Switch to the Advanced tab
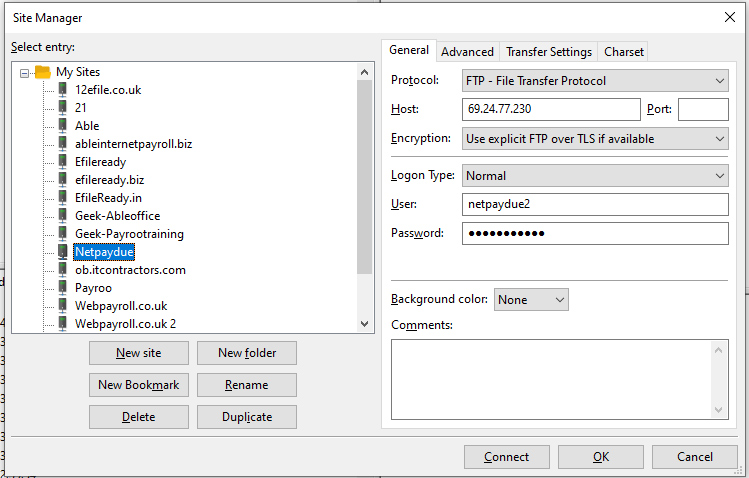Screen dimensions: 749x478 pyautogui.click(x=467, y=52)
